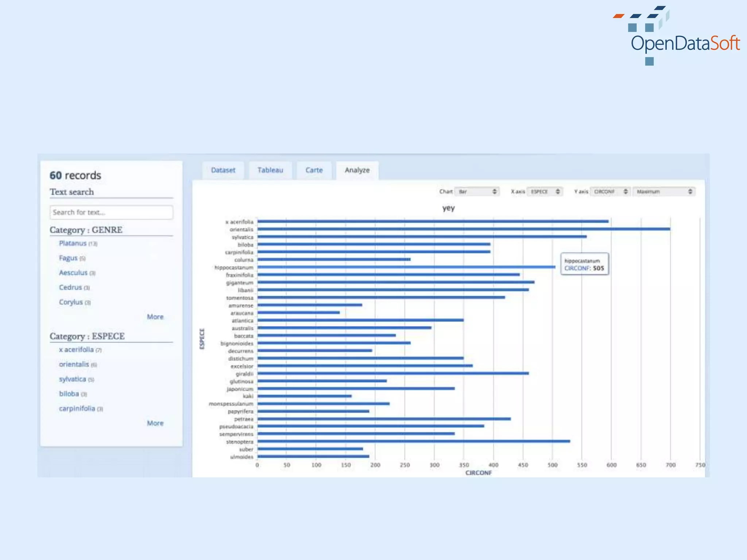
Task: Open the Chart type dropdown
Action: (477, 191)
